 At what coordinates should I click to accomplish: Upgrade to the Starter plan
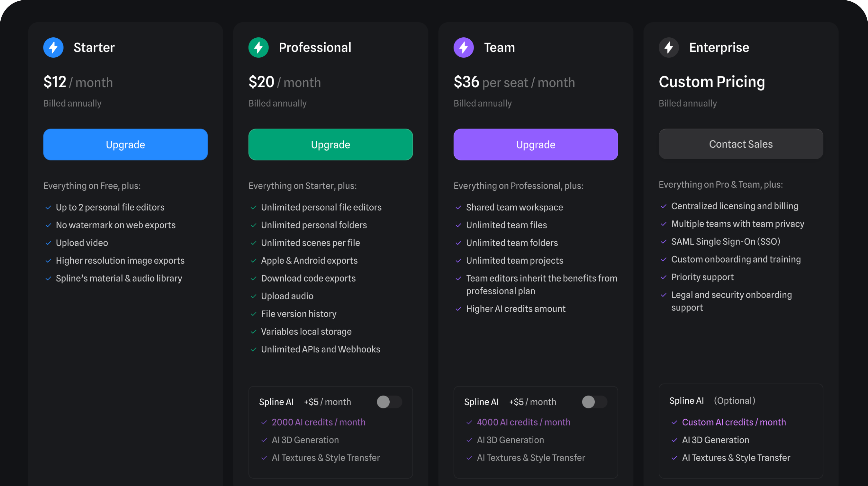click(125, 144)
